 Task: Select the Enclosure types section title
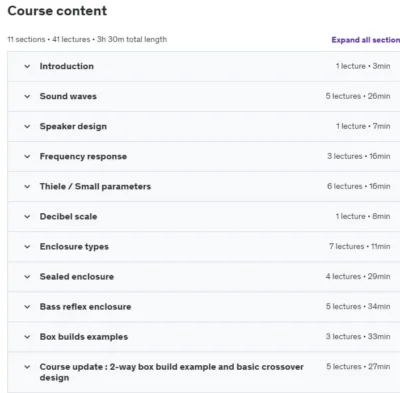[74, 247]
